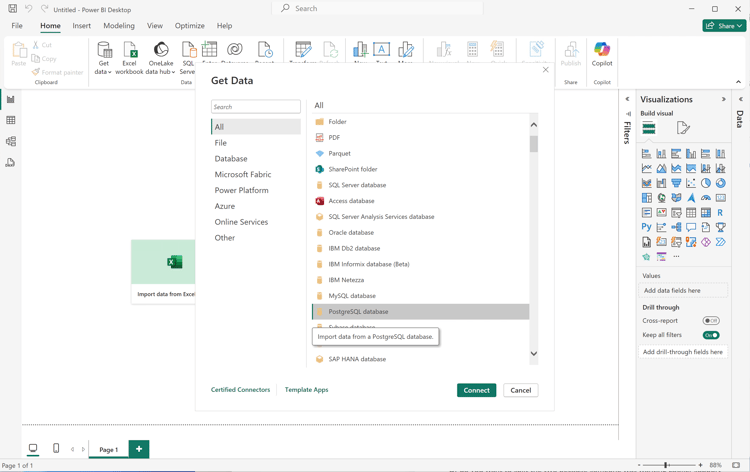The height and width of the screenshot is (472, 750).
Task: Open Model view in left sidebar
Action: (11, 141)
